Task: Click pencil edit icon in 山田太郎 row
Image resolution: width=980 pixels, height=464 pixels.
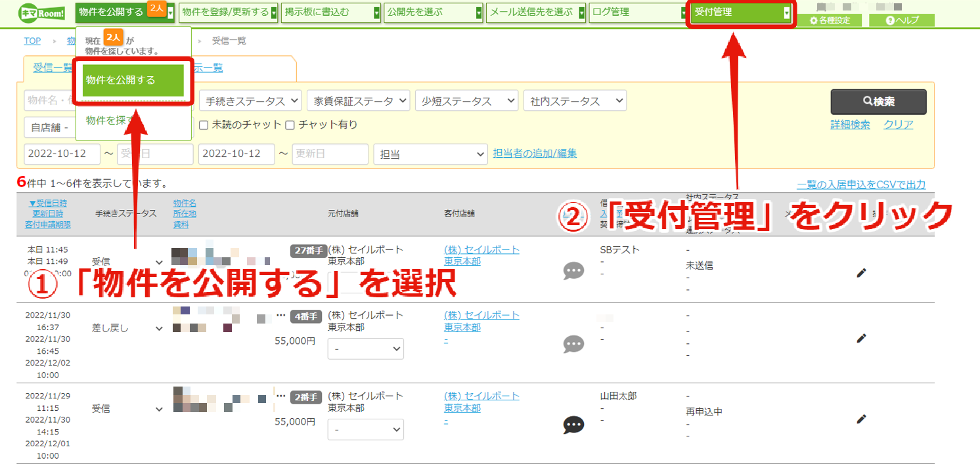Action: point(862,419)
